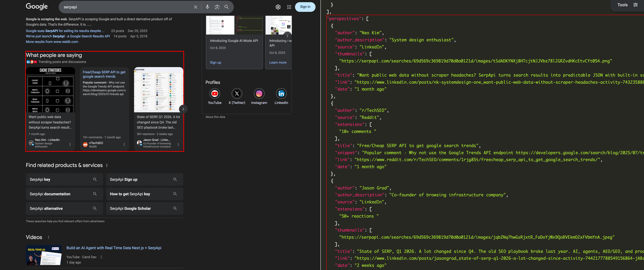Search for How to get SerpApi key

pos(145,194)
